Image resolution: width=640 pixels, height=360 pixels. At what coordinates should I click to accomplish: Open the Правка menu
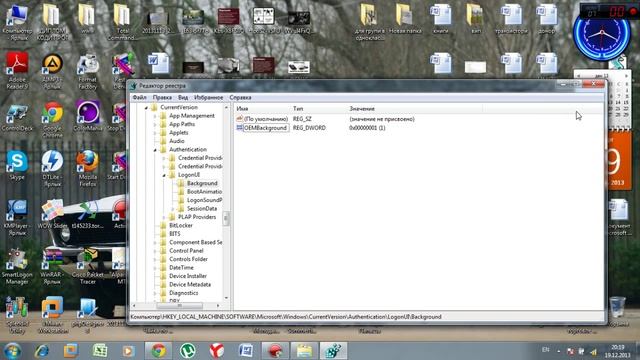click(162, 98)
